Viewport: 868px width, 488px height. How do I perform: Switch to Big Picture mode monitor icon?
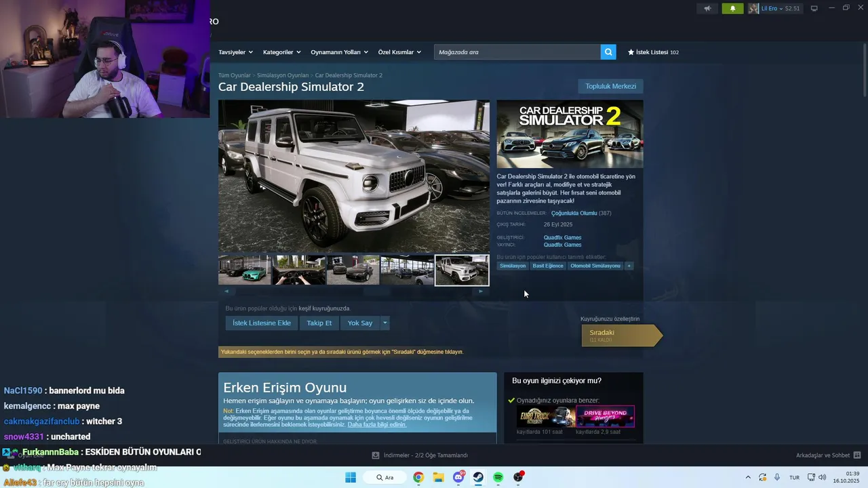[x=814, y=8]
